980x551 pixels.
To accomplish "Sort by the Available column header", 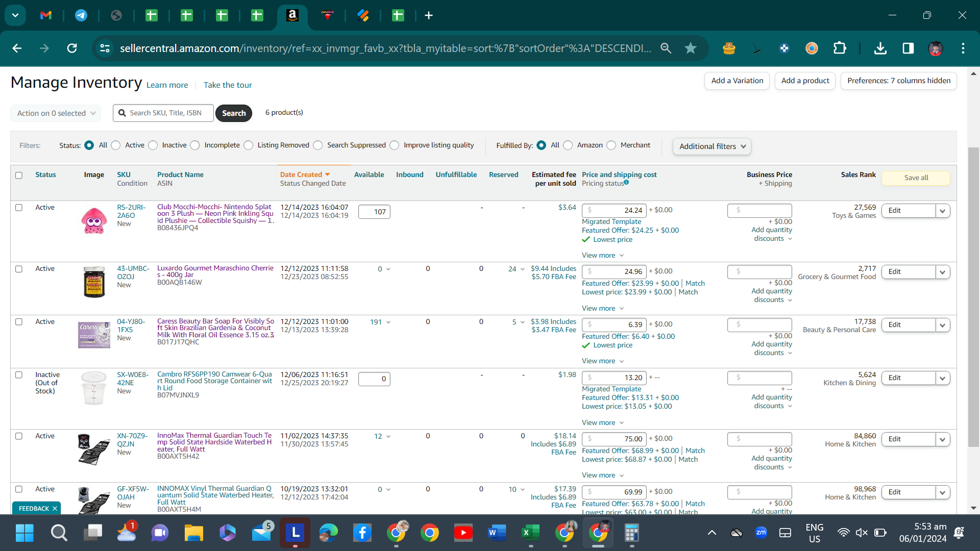I will [369, 174].
